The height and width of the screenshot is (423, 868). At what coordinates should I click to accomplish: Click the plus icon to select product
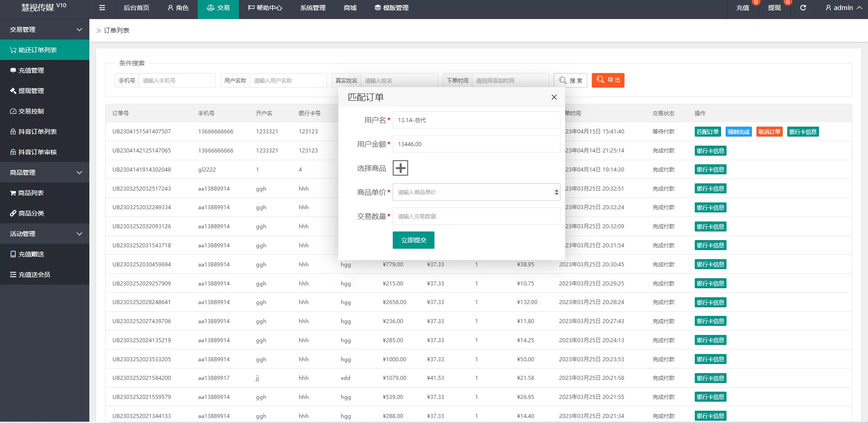tap(400, 168)
